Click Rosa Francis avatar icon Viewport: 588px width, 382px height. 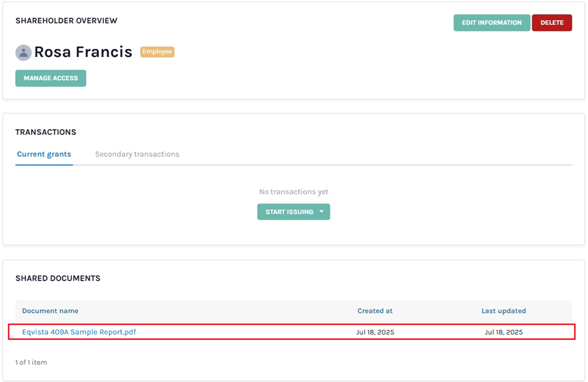[x=23, y=53]
